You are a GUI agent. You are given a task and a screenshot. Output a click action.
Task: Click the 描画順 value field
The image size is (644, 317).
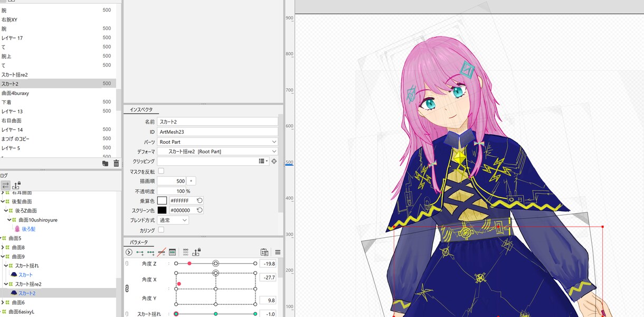point(172,181)
